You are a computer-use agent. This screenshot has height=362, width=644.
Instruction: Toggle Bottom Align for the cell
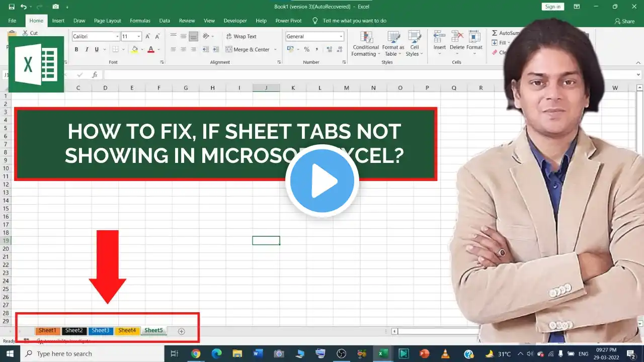193,36
